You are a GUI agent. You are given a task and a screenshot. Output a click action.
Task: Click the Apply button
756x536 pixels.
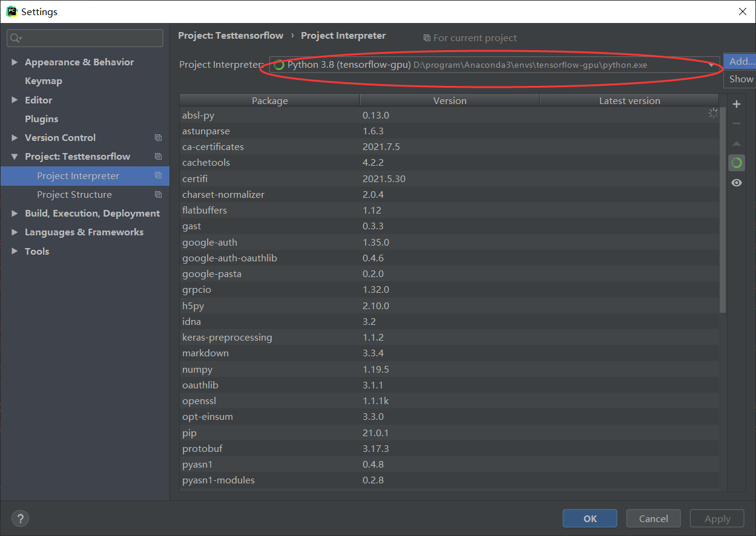(x=718, y=518)
